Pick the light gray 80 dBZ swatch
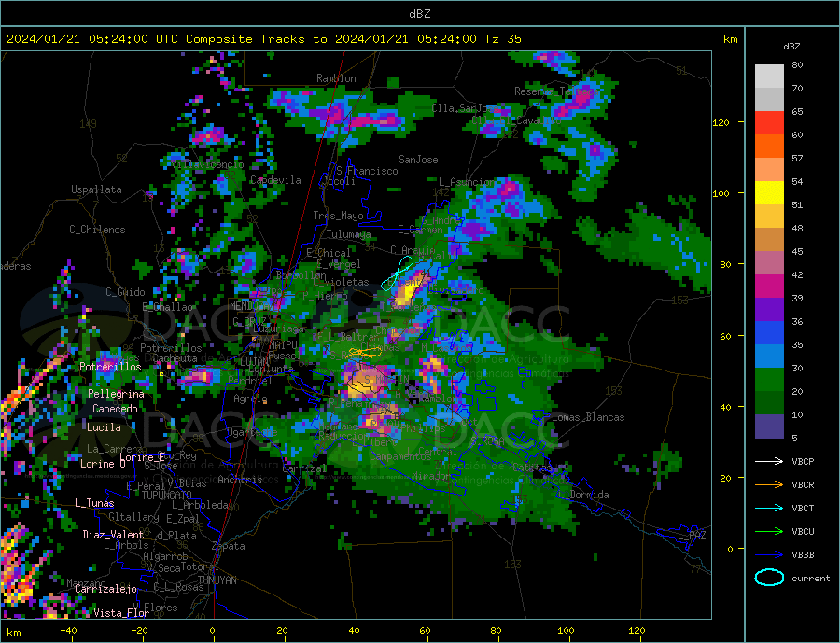The width and height of the screenshot is (840, 643). [x=769, y=77]
